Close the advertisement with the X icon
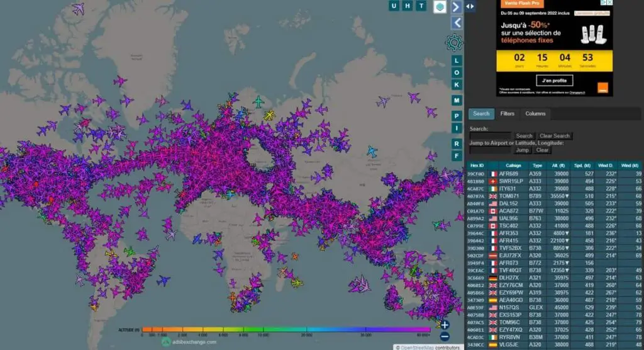 (610, 3)
